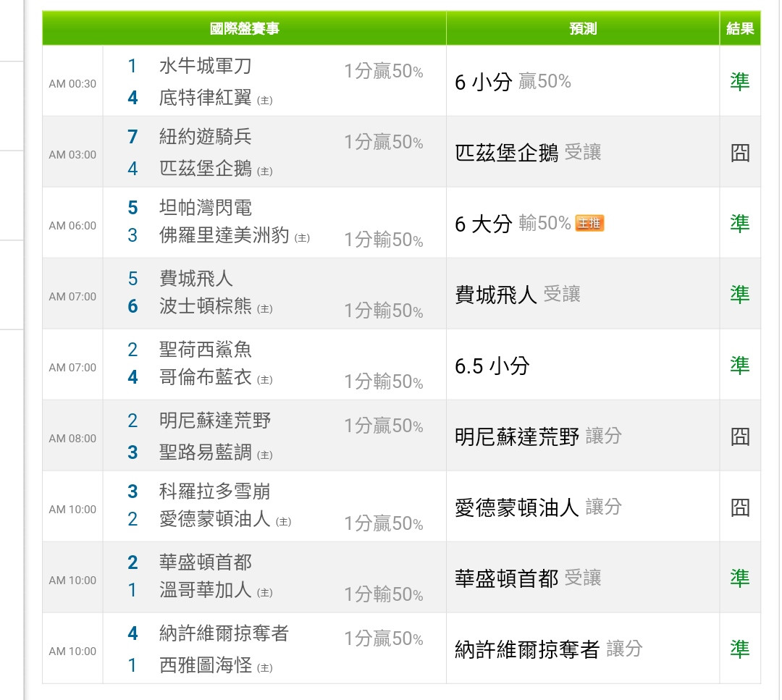Click 準 result for 水牛城軍刀 game
The image size is (782, 700).
point(740,81)
